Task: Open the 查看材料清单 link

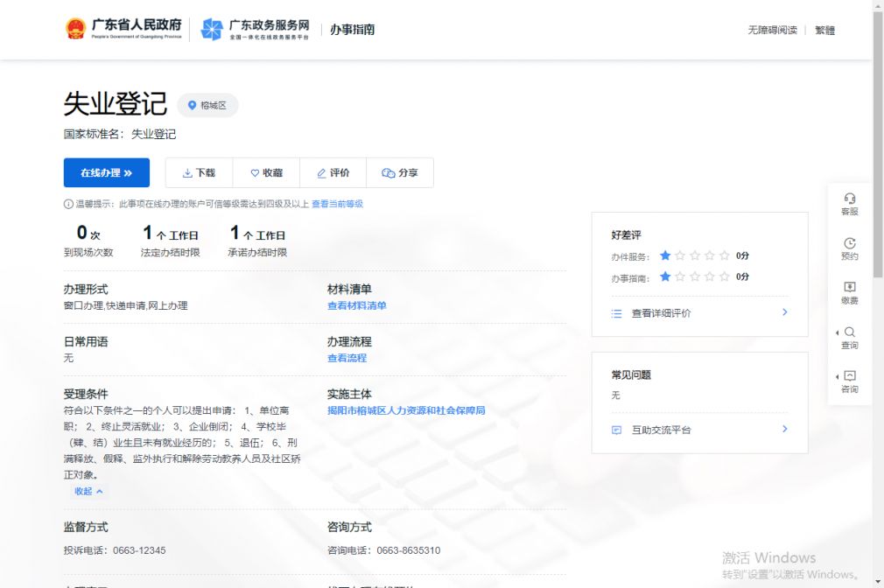Action: click(x=356, y=305)
